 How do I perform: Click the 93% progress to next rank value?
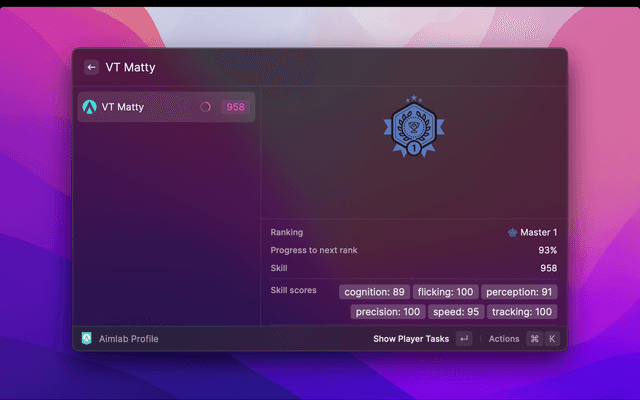click(547, 250)
